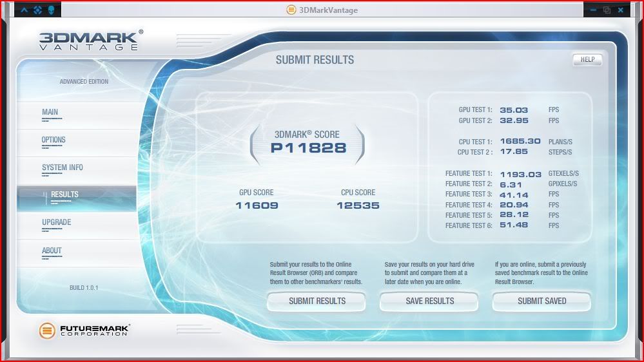Click the ADVANCED EDITION label
644x362 pixels.
[x=84, y=82]
